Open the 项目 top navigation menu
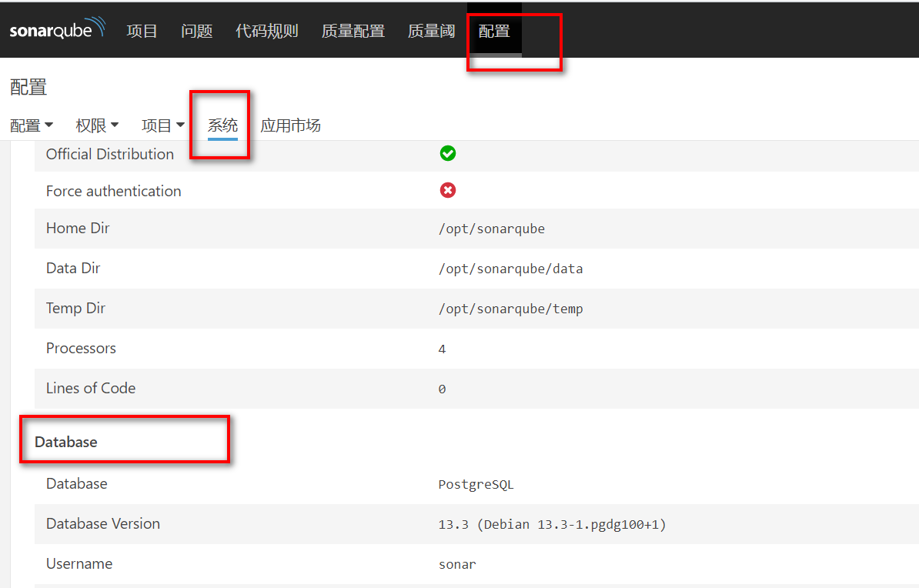The height and width of the screenshot is (588, 919). 142,31
